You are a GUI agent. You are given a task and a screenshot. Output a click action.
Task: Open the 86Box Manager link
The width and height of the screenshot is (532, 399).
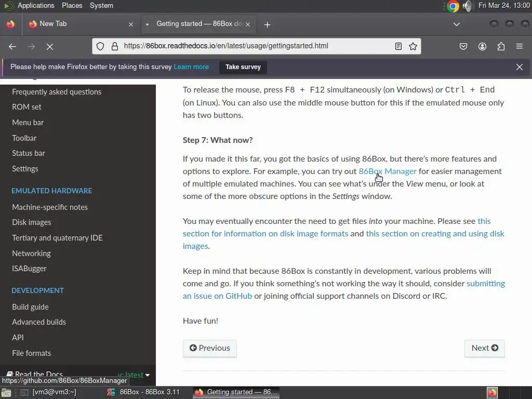point(388,171)
